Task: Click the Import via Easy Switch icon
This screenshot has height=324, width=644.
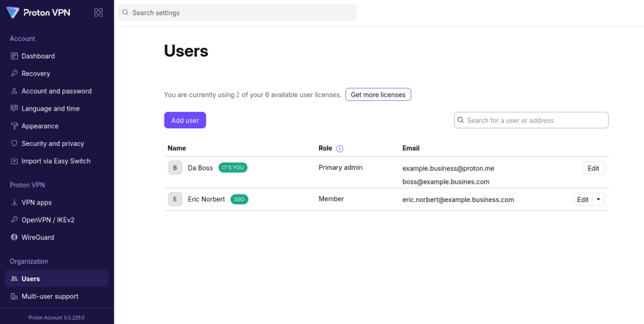Action: click(14, 161)
